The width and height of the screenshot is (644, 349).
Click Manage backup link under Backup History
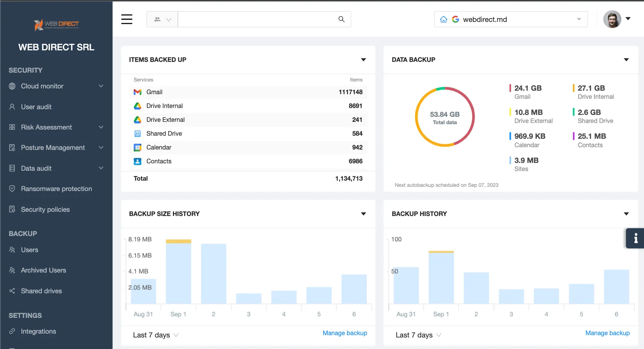(607, 333)
